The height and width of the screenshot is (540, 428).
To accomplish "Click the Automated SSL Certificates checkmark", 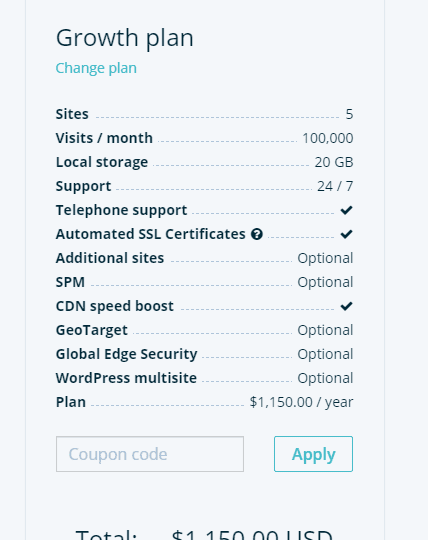I will [x=346, y=234].
